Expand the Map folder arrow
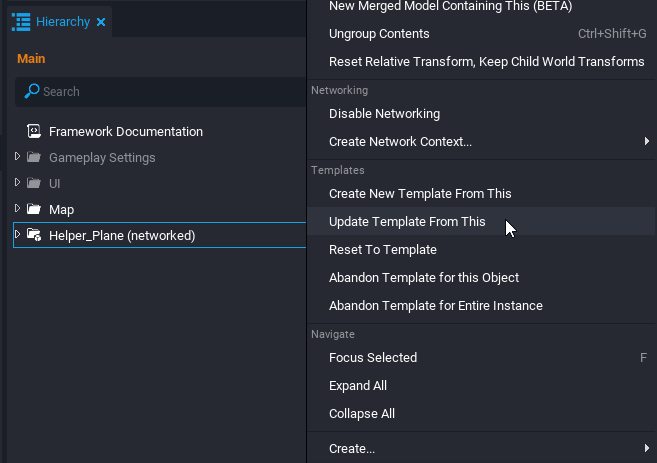Screen dimensions: 657x463 [x=17, y=209]
